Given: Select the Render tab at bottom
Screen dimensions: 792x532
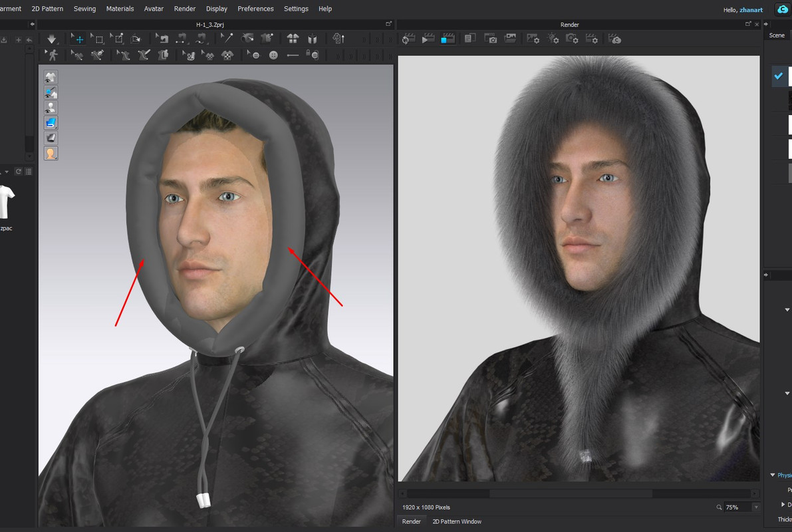Looking at the screenshot, I should 411,521.
